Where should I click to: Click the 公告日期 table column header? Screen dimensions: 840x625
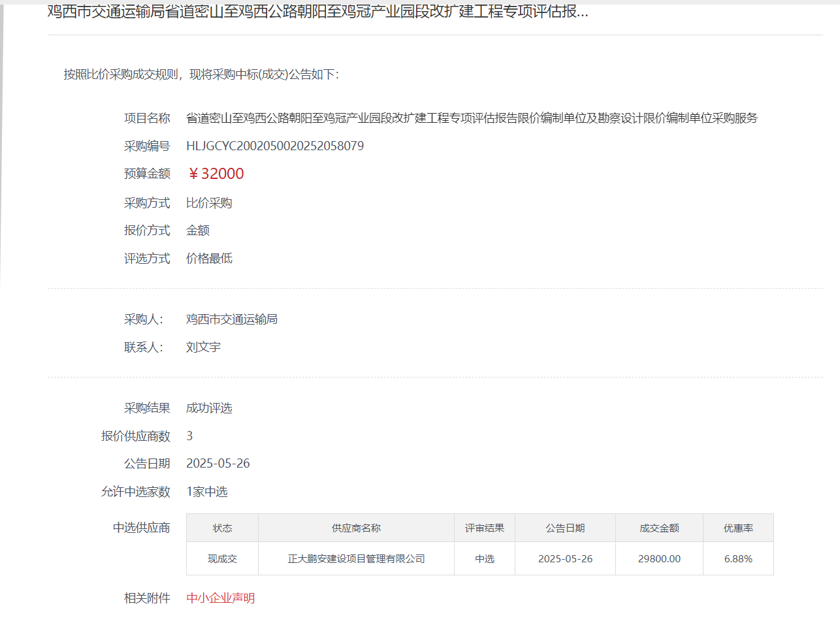[565, 528]
